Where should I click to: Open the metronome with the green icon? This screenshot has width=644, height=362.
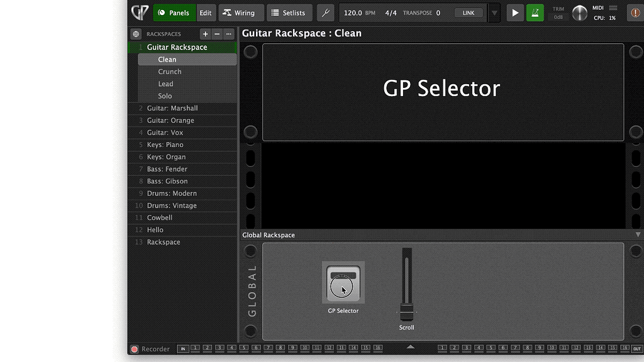pyautogui.click(x=535, y=12)
